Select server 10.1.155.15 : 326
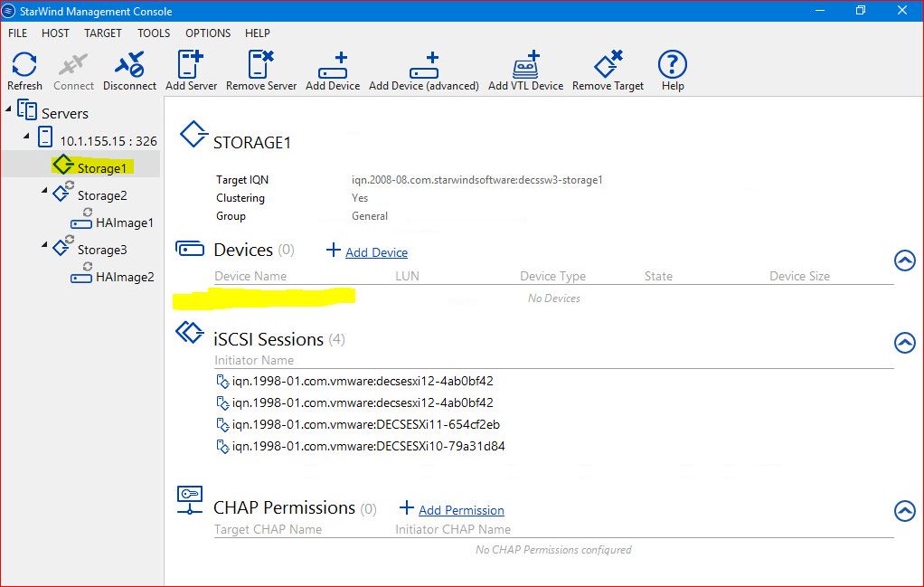 108,141
